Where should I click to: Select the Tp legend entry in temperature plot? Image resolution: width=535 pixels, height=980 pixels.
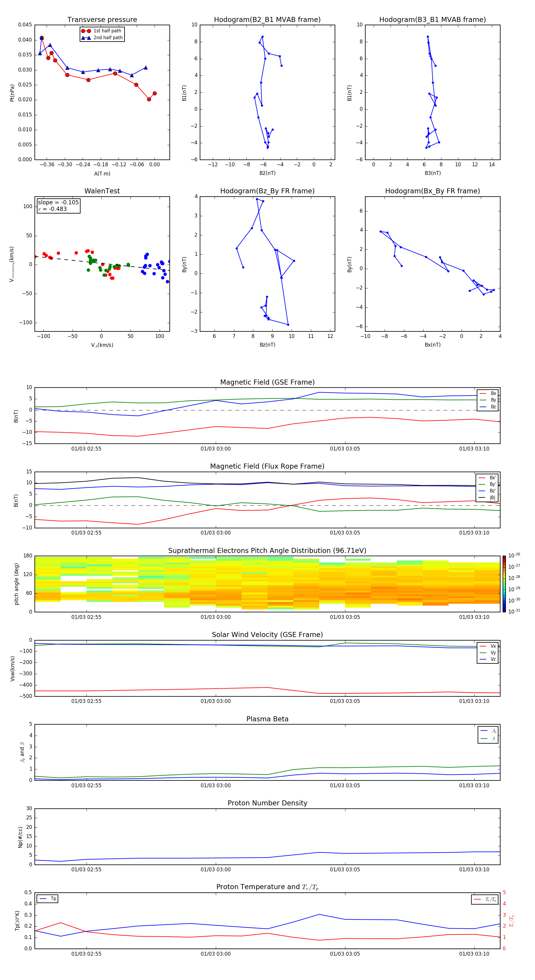point(48,899)
